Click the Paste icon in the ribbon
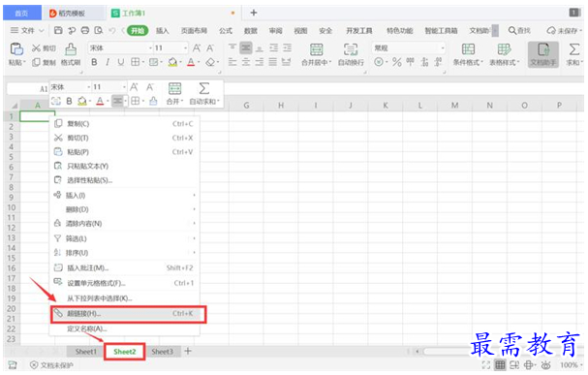588x375 pixels. [16, 49]
